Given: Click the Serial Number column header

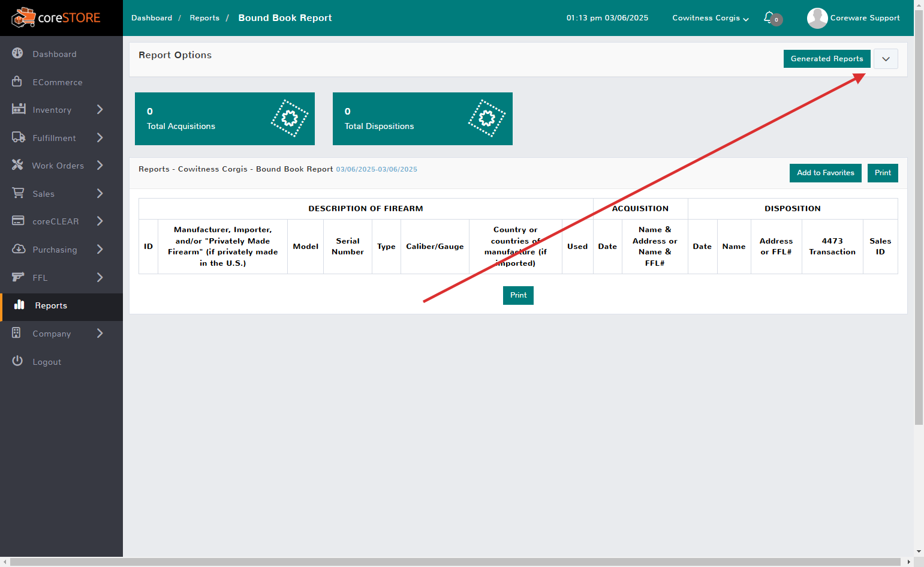Looking at the screenshot, I should point(348,247).
